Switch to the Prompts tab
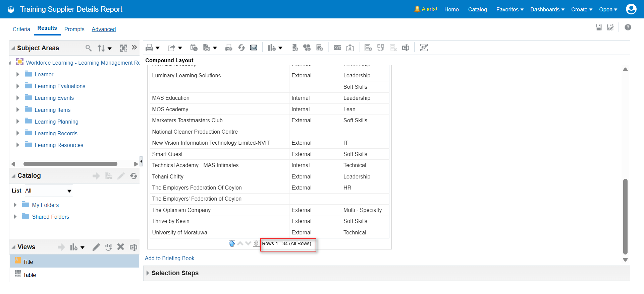Screen dimensions: 644x294 74,29
